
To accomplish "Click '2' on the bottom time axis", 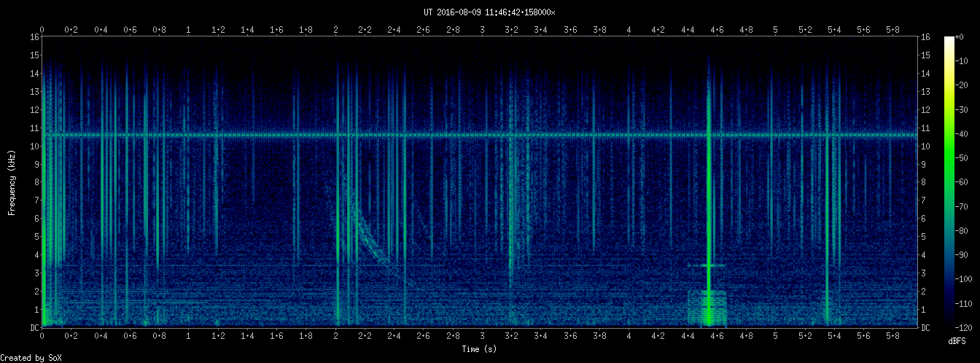I will coord(335,336).
